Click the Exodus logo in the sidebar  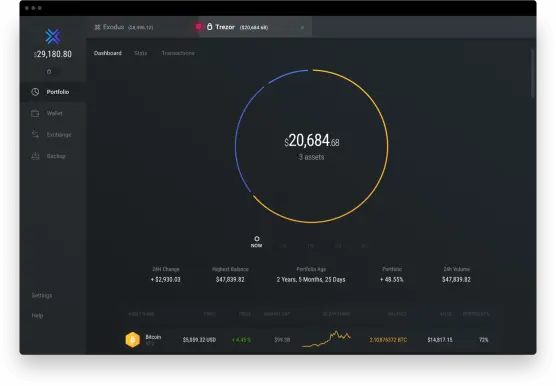(x=52, y=36)
